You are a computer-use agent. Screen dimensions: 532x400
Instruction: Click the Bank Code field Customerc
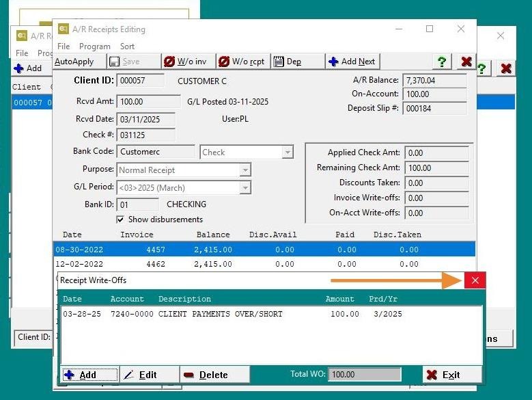[156, 151]
